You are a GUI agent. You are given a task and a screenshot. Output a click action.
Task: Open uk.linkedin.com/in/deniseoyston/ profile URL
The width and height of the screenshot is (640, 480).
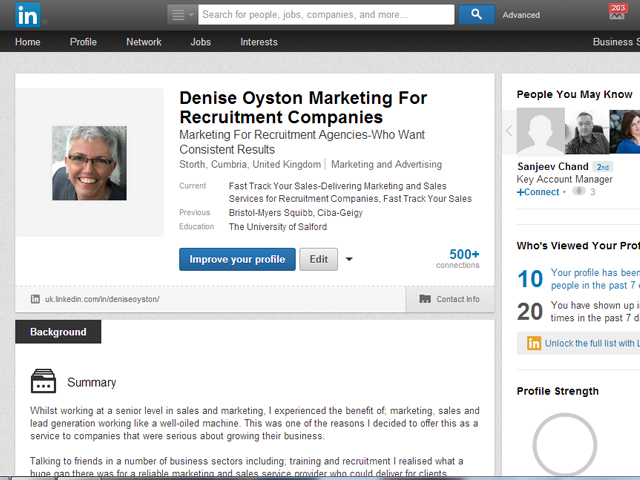pos(102,299)
